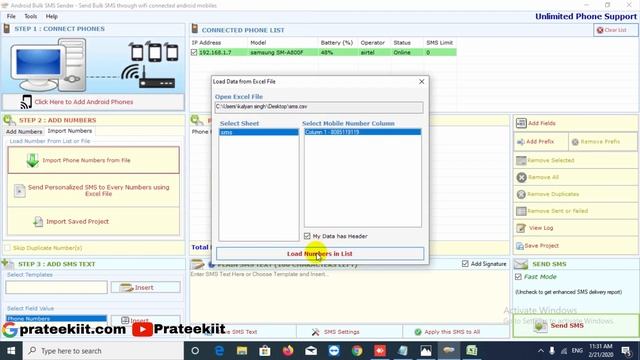Open Firefox from taskbar
The width and height of the screenshot is (640, 360).
(x=288, y=351)
